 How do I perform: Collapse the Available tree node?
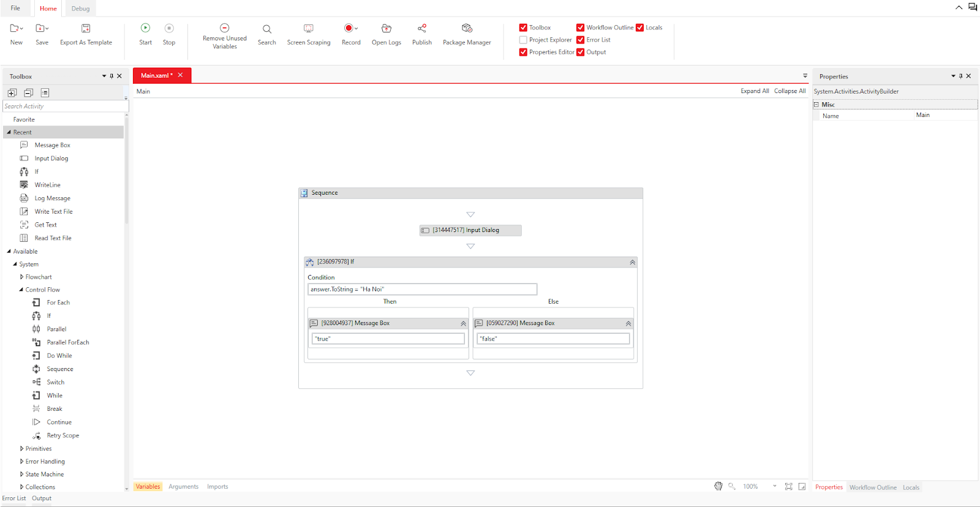tap(9, 251)
